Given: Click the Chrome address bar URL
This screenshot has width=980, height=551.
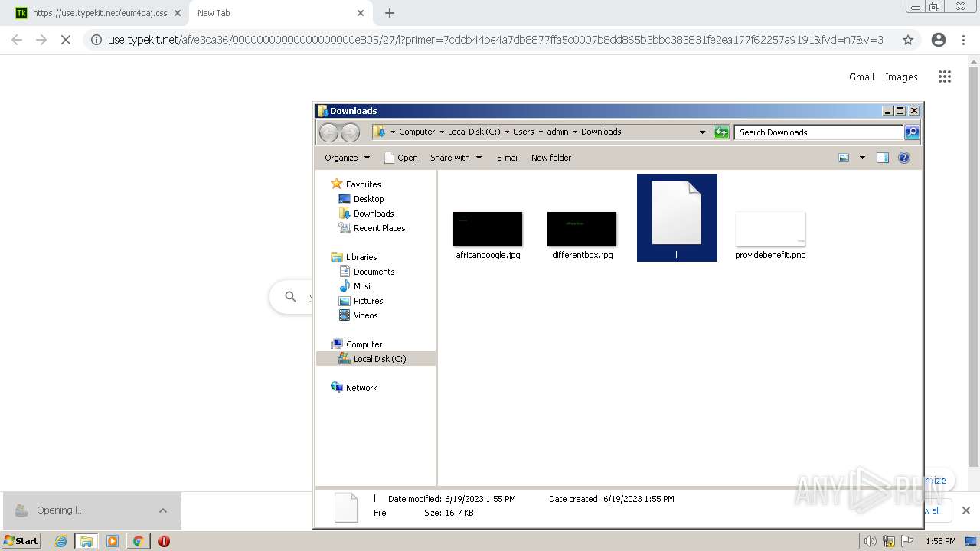Looking at the screenshot, I should (x=495, y=40).
